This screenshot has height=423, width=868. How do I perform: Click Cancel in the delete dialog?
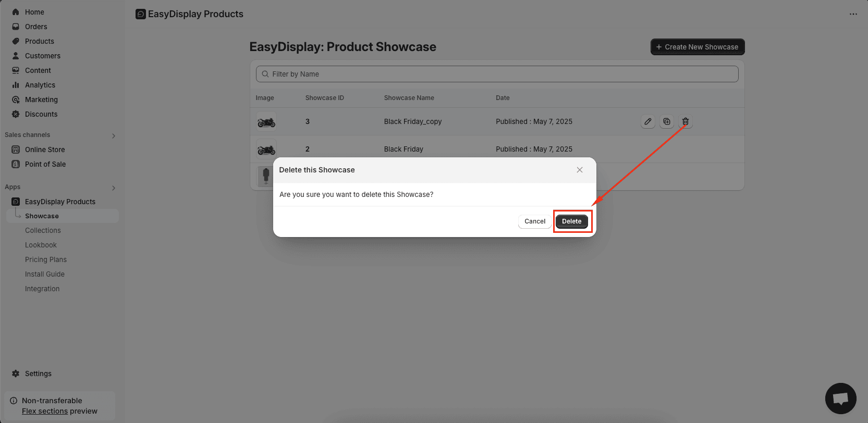point(535,221)
